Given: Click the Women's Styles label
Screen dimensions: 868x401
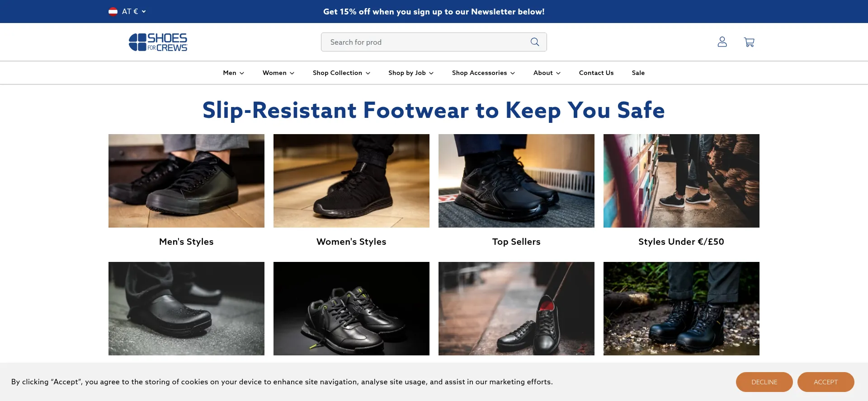Looking at the screenshot, I should tap(351, 242).
